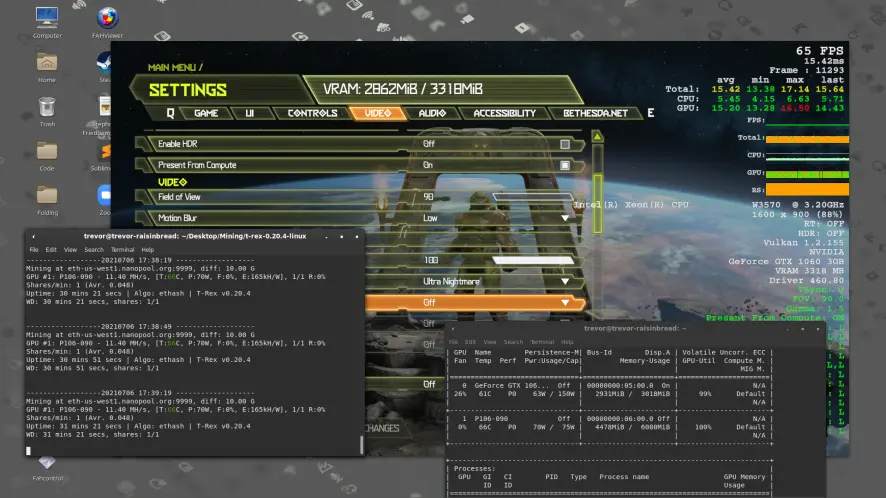Click the VRAM 2862MiB / 3318MiB readout

[x=402, y=89]
